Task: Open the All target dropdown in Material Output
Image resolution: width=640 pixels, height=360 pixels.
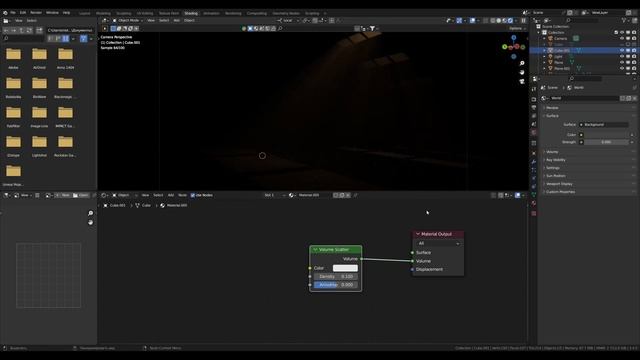Action: click(x=438, y=243)
